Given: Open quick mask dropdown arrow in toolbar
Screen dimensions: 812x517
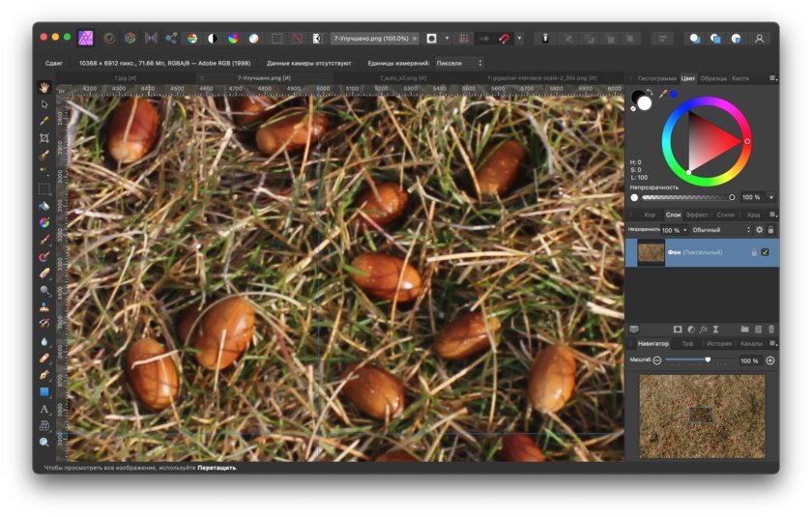Looking at the screenshot, I should (x=447, y=39).
